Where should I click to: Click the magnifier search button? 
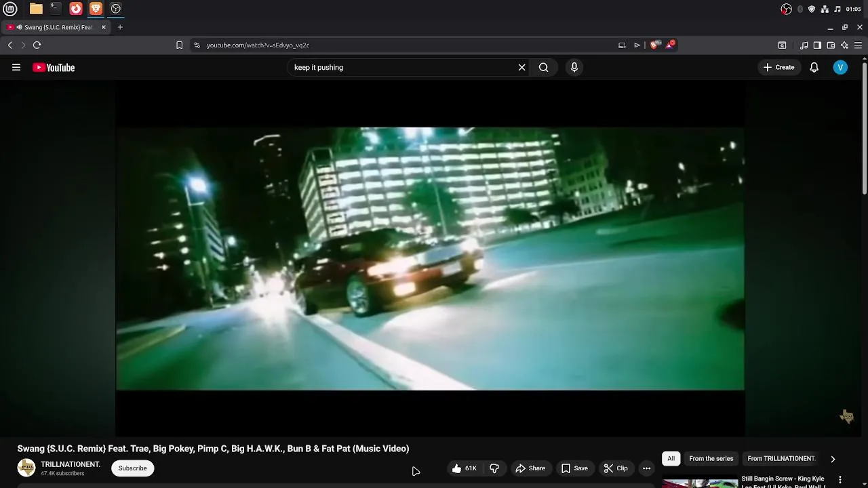543,67
